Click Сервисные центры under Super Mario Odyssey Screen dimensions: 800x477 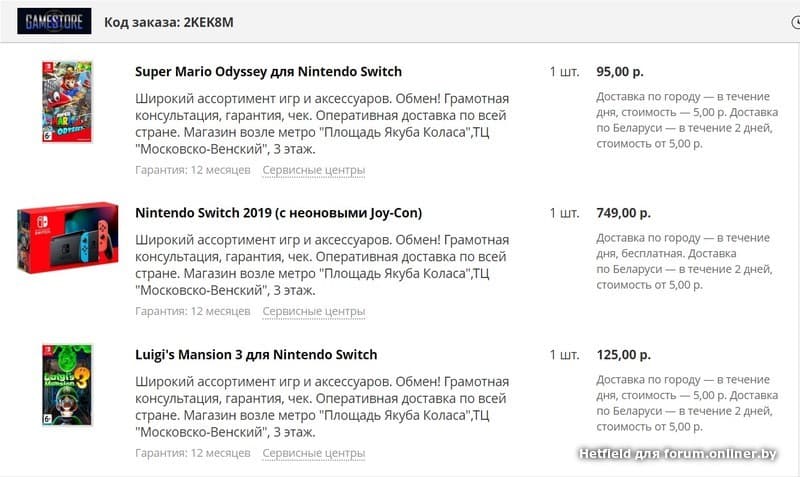313,170
